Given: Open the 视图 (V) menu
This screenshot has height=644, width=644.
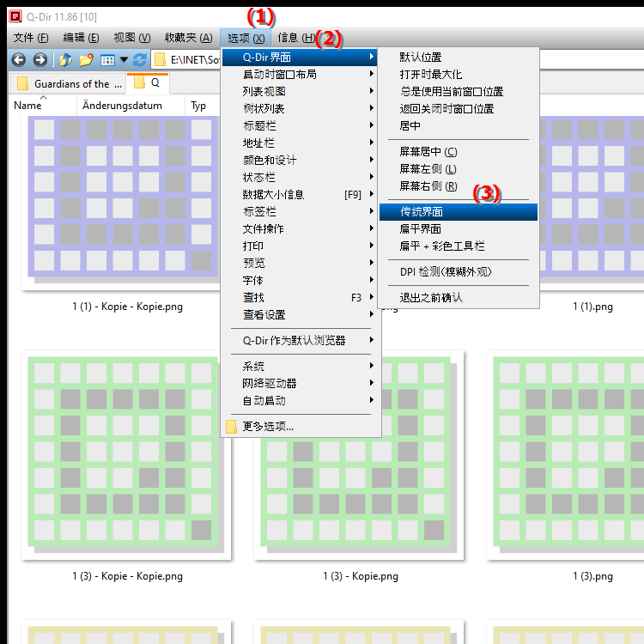Looking at the screenshot, I should tap(132, 38).
